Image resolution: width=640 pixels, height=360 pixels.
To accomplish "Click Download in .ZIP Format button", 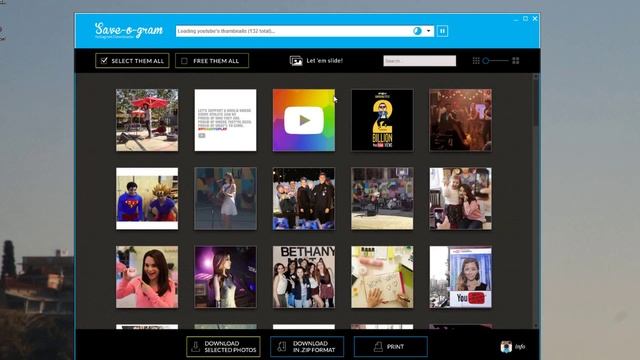I will click(307, 347).
